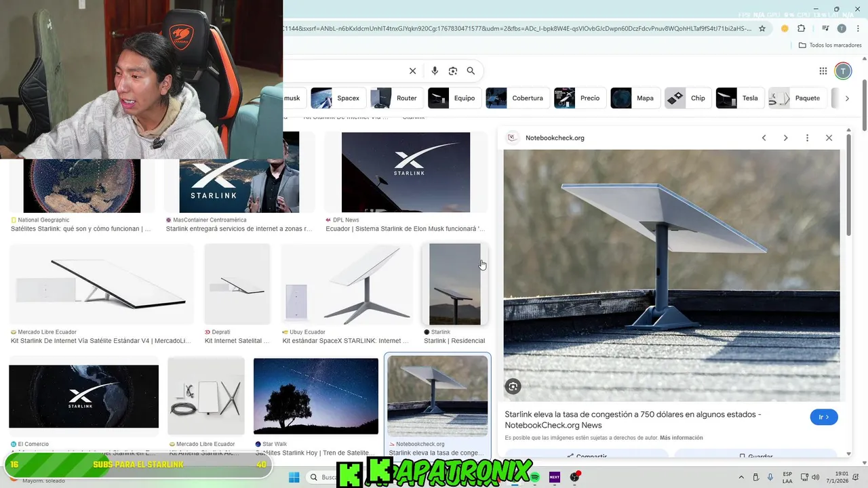
Task: Click the magnifying glass search icon
Action: coord(471,71)
